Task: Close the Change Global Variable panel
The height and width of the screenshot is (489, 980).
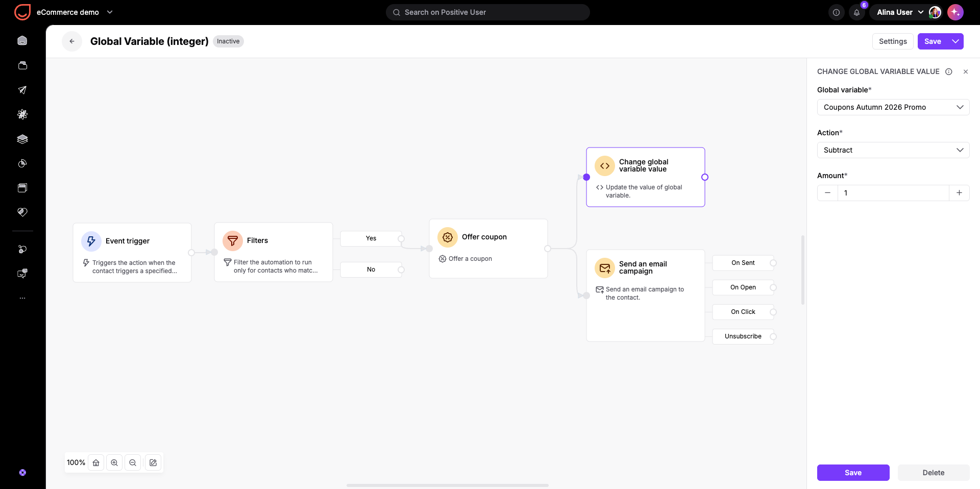Action: coord(966,72)
